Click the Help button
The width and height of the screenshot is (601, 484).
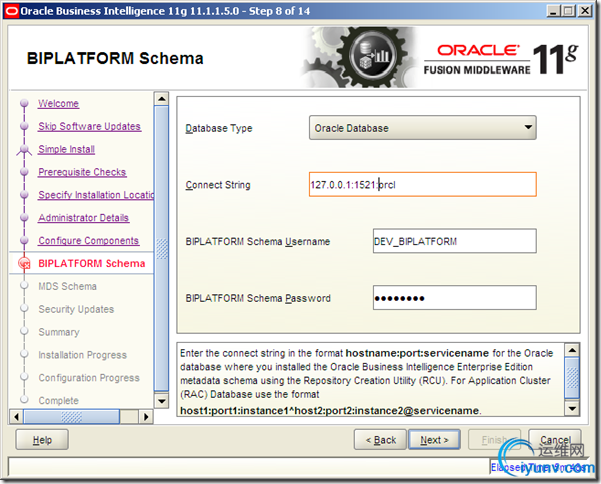click(x=42, y=440)
